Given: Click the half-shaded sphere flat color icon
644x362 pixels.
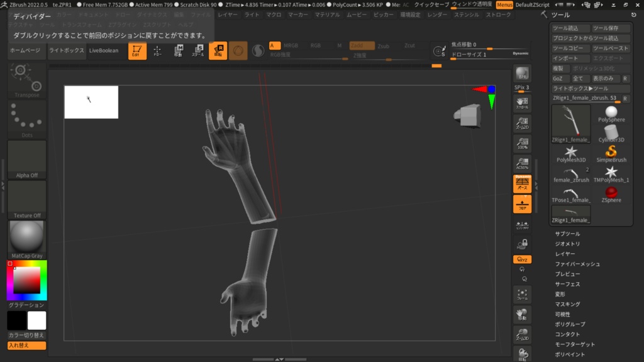Looking at the screenshot, I should point(258,51).
